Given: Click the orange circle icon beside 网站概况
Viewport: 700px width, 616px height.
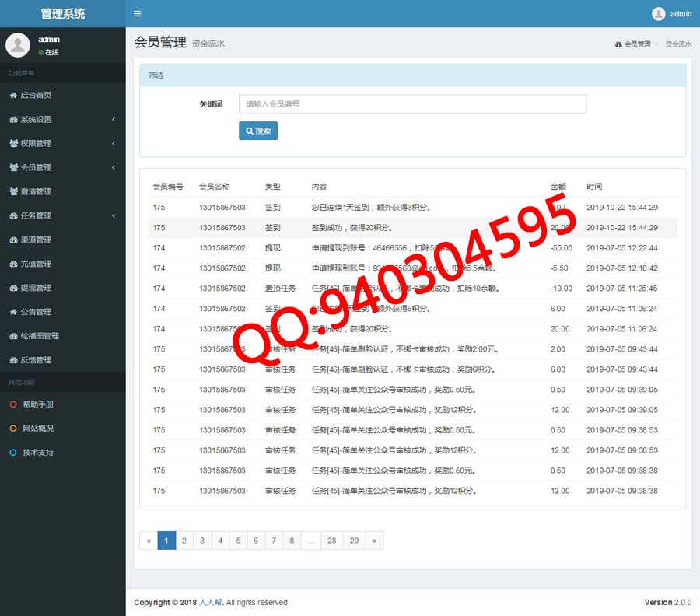Looking at the screenshot, I should point(13,429).
